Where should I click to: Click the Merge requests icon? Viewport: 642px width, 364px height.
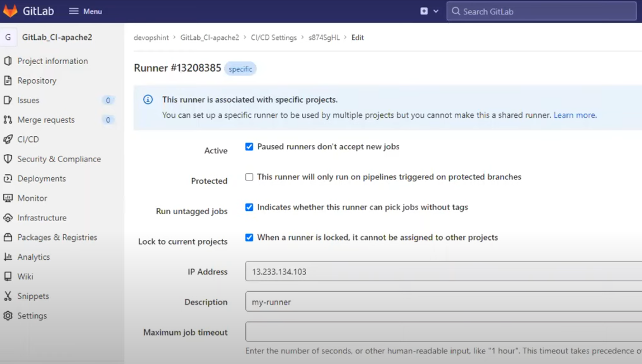[x=8, y=120]
